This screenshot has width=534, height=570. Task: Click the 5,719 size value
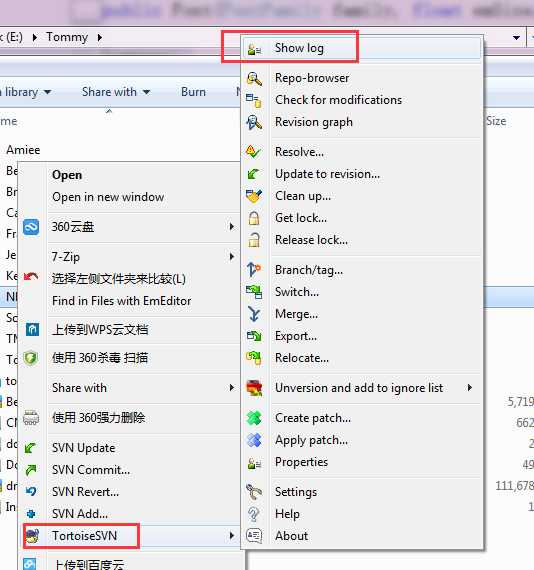pyautogui.click(x=521, y=402)
